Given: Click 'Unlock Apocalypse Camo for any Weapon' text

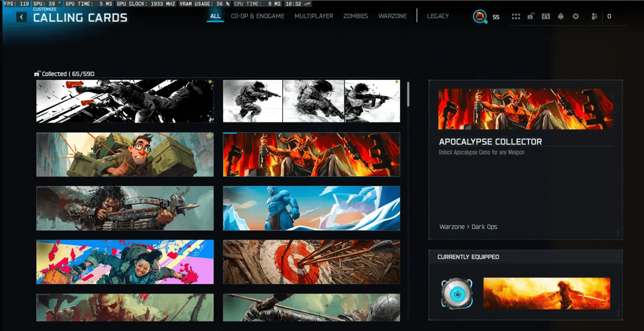Looking at the screenshot, I should point(481,152).
